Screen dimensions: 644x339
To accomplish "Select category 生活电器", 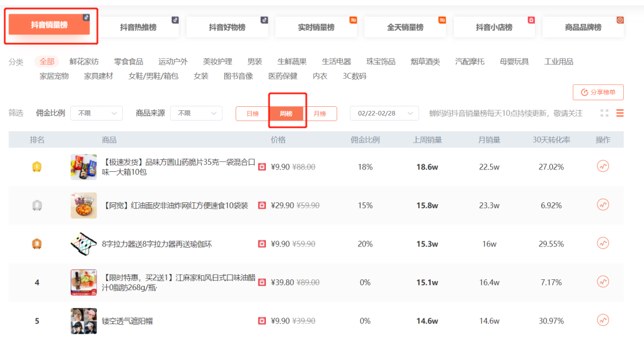I will 336,61.
